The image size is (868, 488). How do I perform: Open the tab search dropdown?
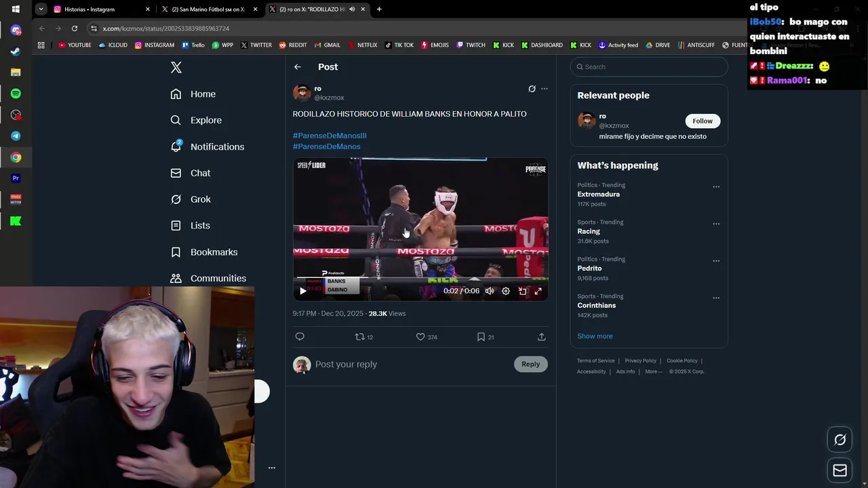point(41,9)
